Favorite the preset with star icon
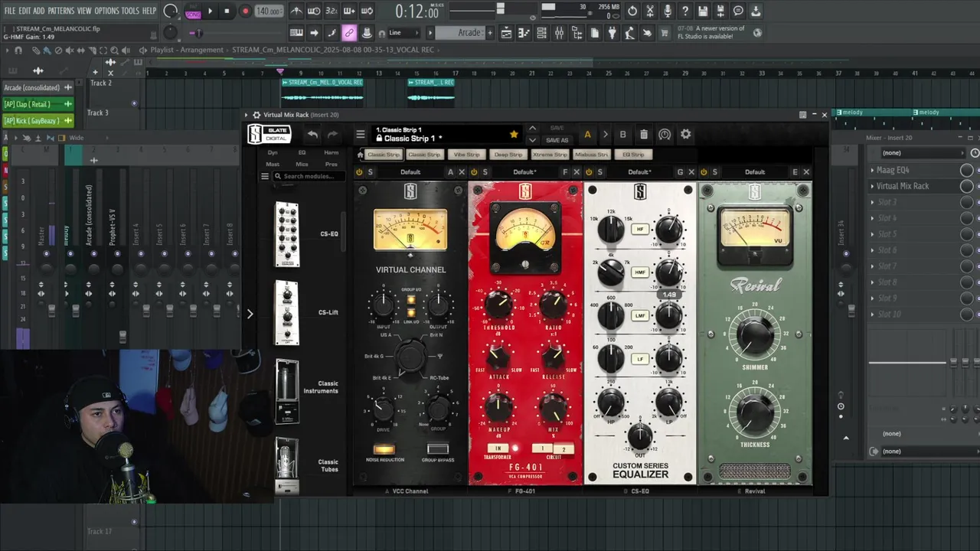This screenshot has width=980, height=551. pos(514,135)
